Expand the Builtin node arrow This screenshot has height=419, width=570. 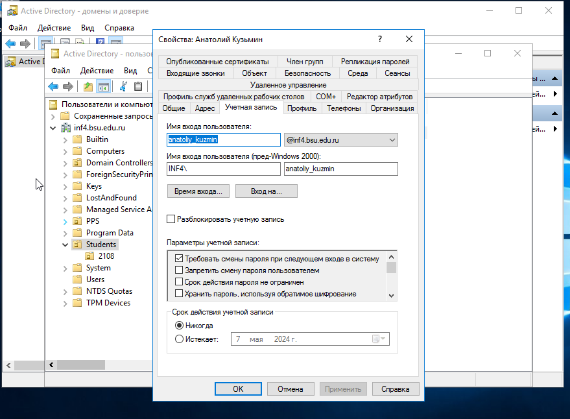pos(65,140)
